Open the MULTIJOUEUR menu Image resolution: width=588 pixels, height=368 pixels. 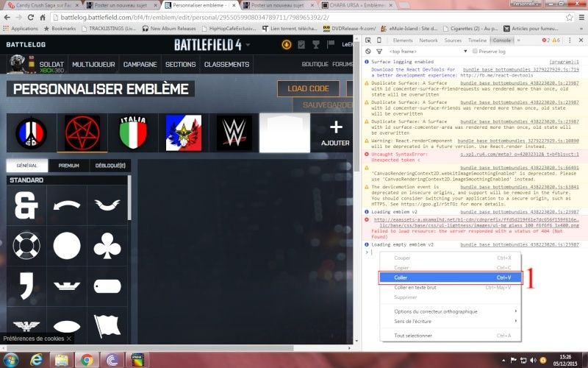[93, 64]
